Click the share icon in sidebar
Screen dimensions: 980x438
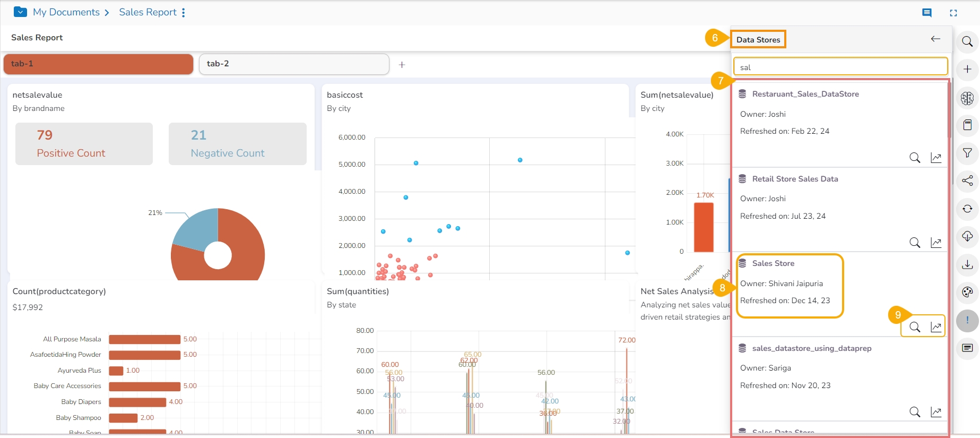pos(967,181)
